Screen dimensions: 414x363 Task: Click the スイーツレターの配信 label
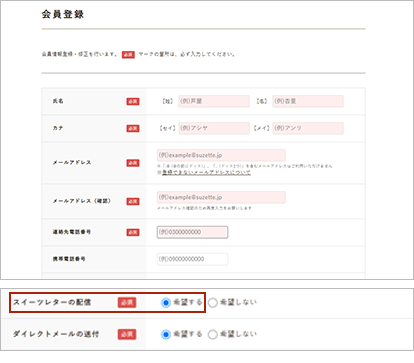coord(52,302)
